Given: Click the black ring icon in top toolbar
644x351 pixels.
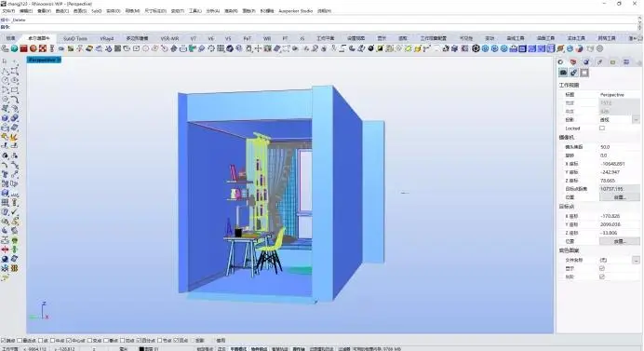Looking at the screenshot, I should (476, 48).
